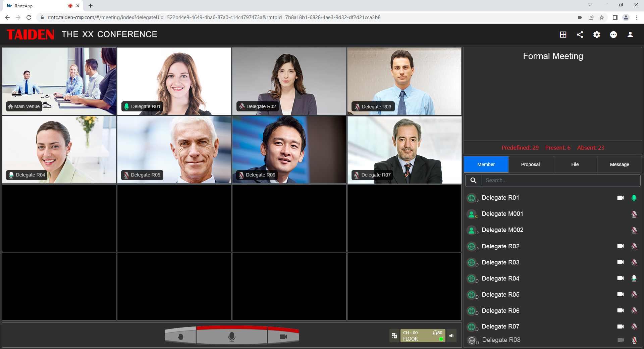
Task: Switch to the Proposal tab
Action: (530, 164)
